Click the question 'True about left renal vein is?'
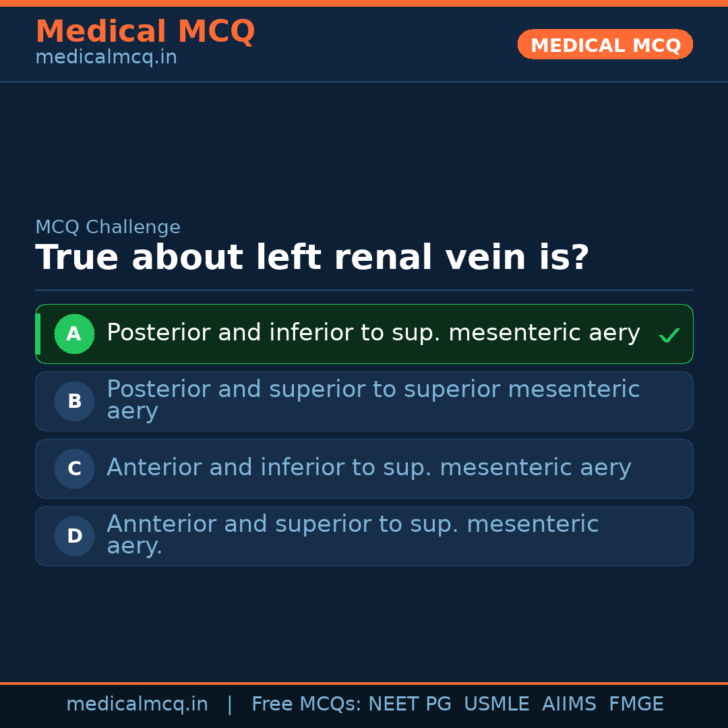The image size is (728, 728). 312,258
